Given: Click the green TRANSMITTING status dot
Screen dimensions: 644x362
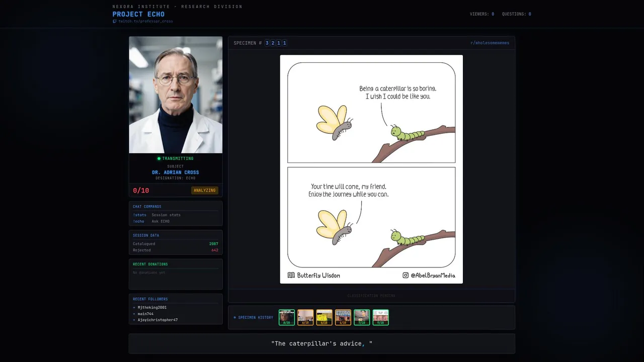Looking at the screenshot, I should [159, 158].
